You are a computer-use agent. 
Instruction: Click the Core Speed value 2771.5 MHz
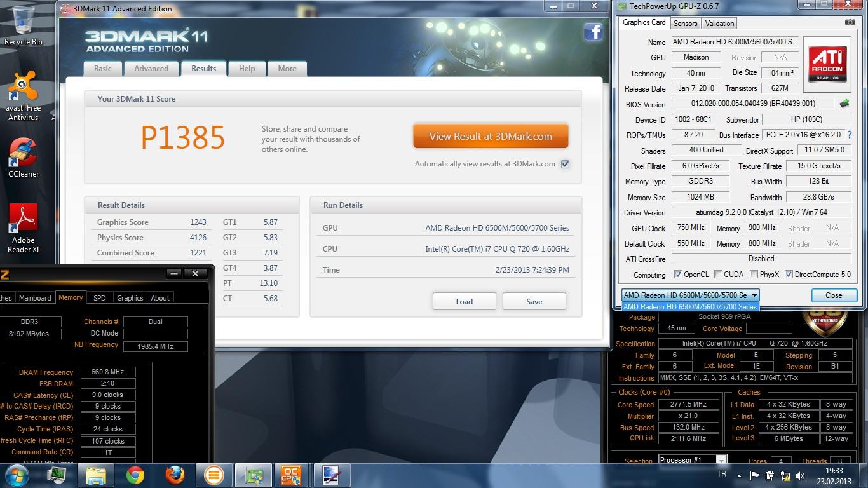pyautogui.click(x=688, y=405)
